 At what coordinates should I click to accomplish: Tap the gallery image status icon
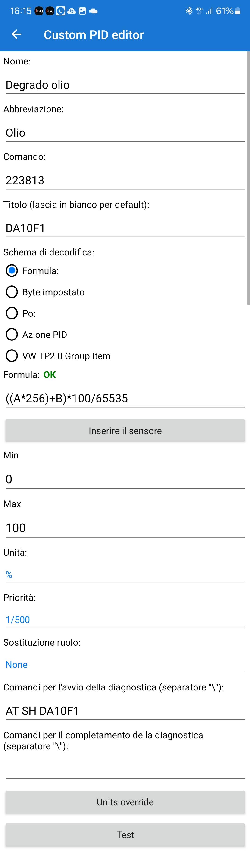click(82, 11)
